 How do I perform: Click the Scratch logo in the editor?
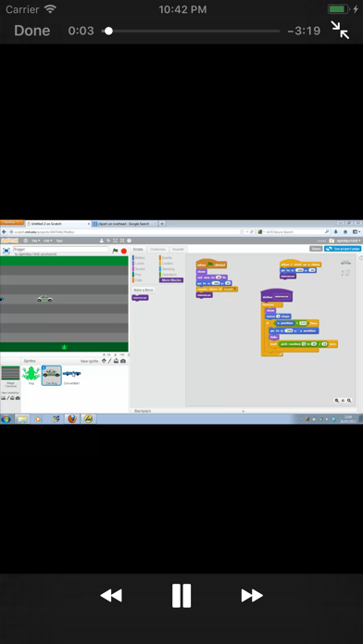point(9,241)
